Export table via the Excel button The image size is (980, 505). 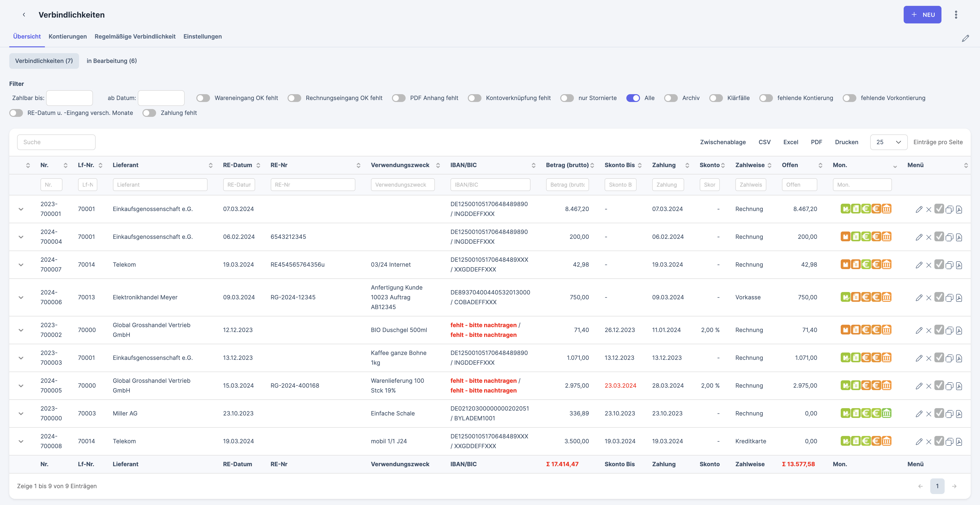tap(790, 142)
